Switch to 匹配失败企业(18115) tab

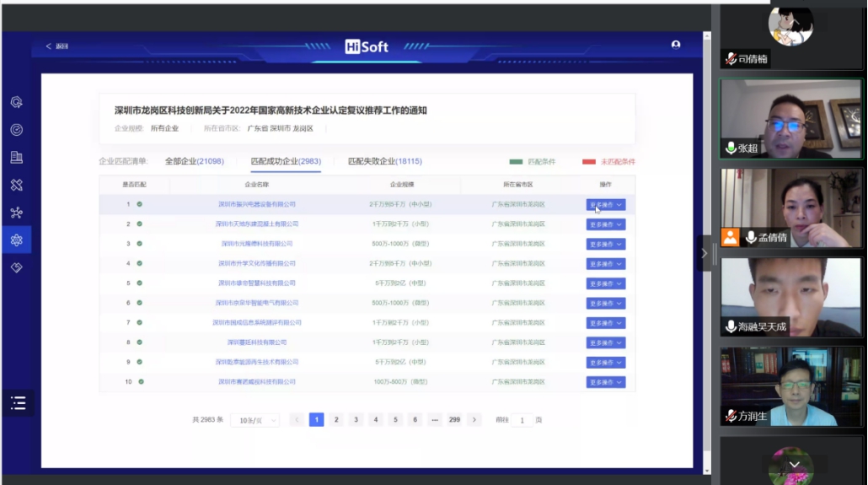tap(385, 161)
